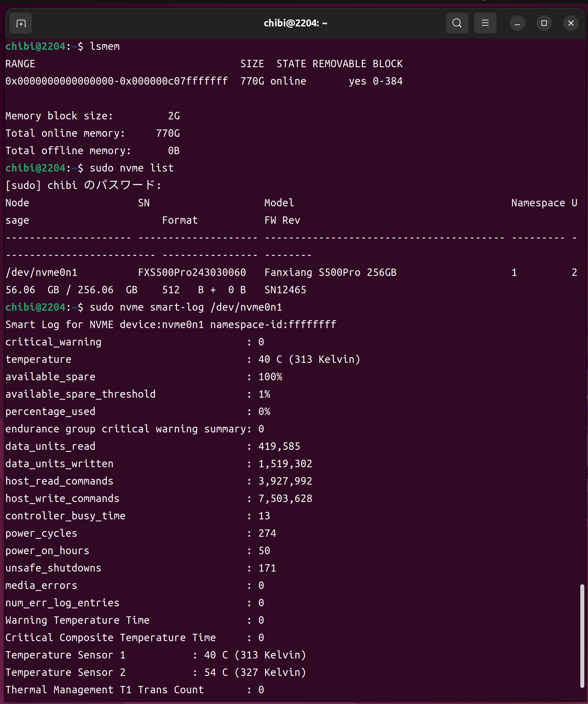This screenshot has width=588, height=704.
Task: Click the /dev/nvme0n1 node entry
Action: [x=41, y=272]
